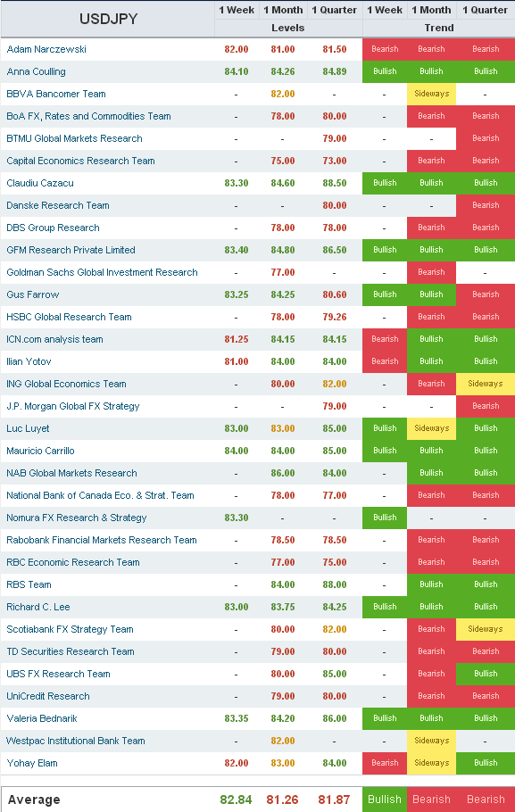Image resolution: width=515 pixels, height=812 pixels.
Task: Select UBS 1 Quarter Bullish trend cell
Action: [486, 673]
